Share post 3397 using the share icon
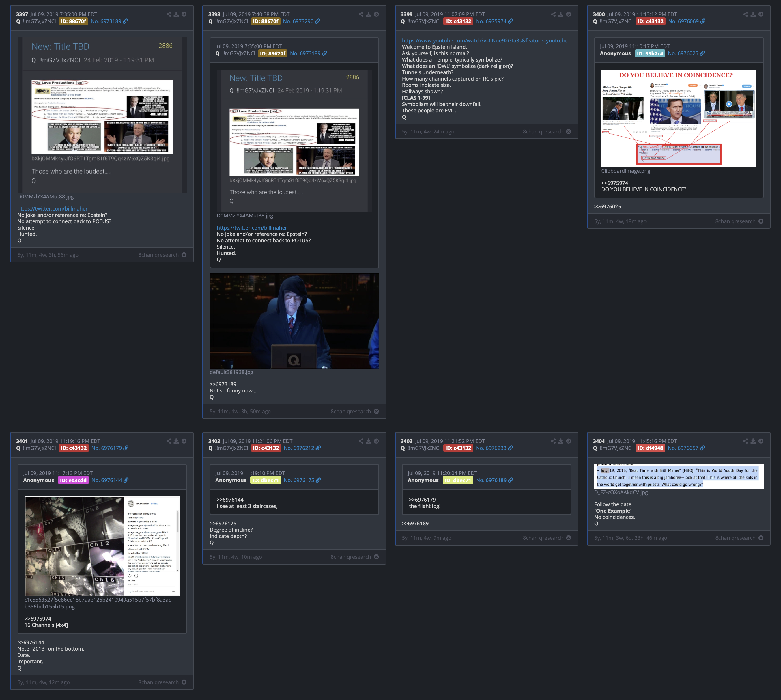The height and width of the screenshot is (700, 781). tap(169, 14)
